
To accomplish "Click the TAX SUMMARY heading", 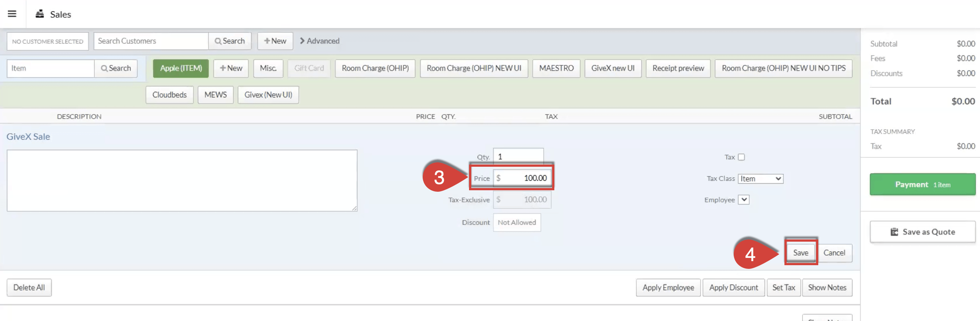I will 892,131.
